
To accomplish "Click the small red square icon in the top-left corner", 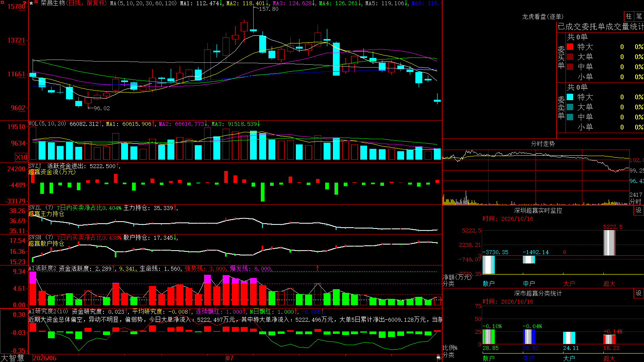I will click(x=2, y=2).
